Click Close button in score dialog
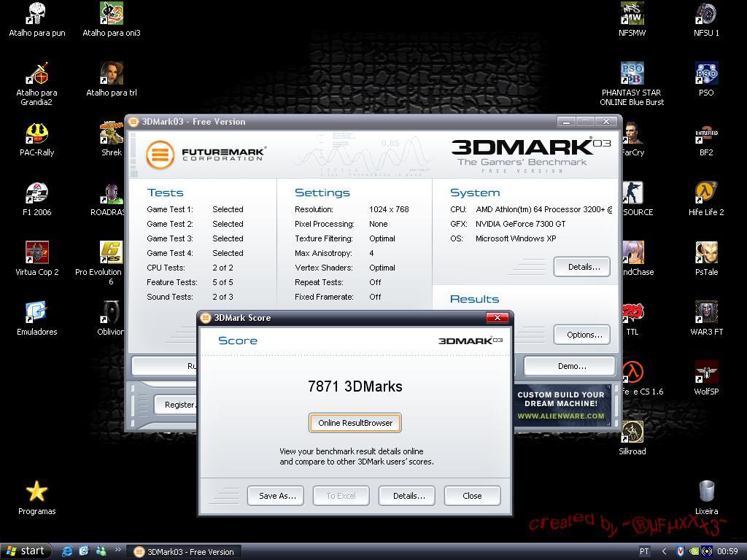The image size is (747, 560). pos(472,496)
